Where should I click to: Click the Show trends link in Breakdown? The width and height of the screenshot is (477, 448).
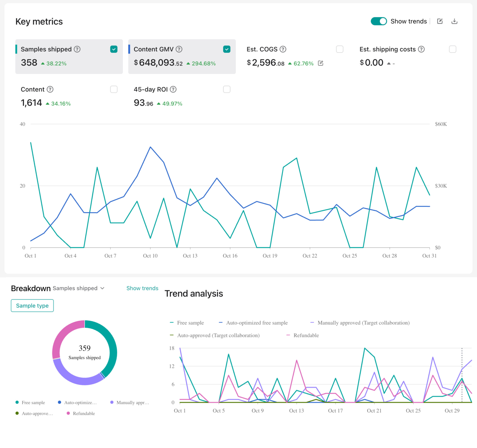click(x=142, y=288)
